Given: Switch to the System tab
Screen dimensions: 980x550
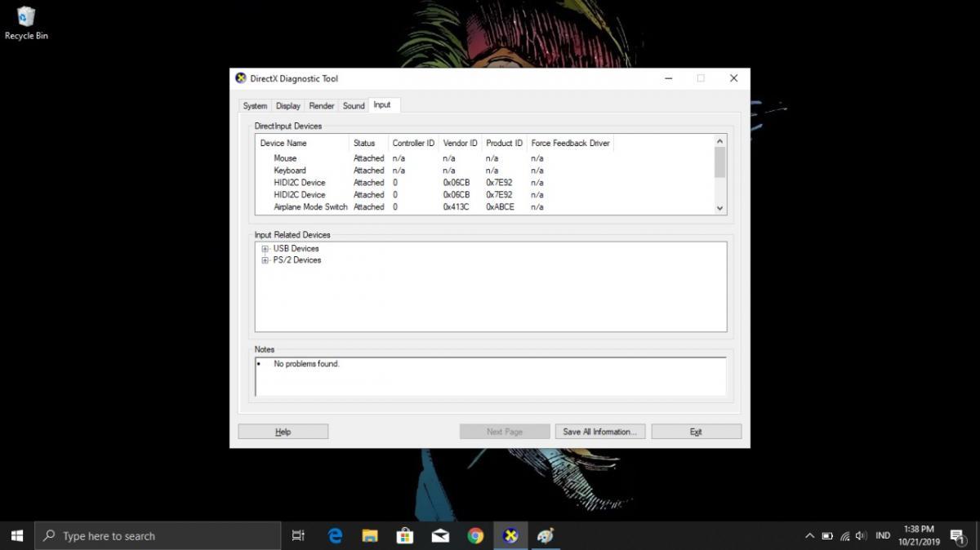Looking at the screenshot, I should click(x=255, y=106).
